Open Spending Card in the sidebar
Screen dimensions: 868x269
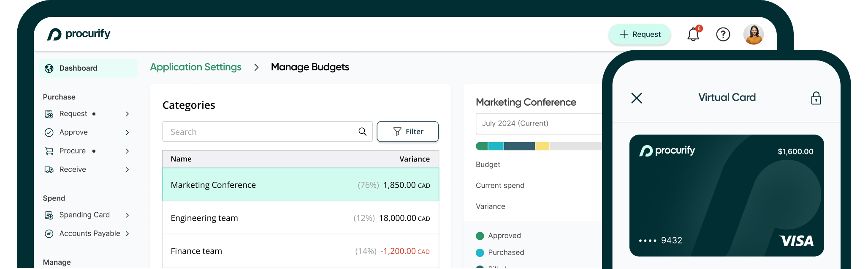click(x=84, y=215)
